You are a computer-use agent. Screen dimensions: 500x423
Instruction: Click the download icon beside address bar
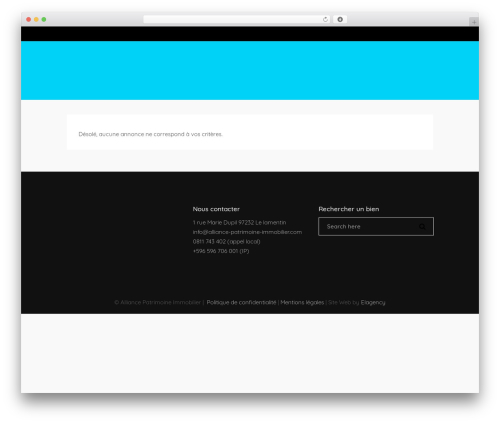click(340, 20)
